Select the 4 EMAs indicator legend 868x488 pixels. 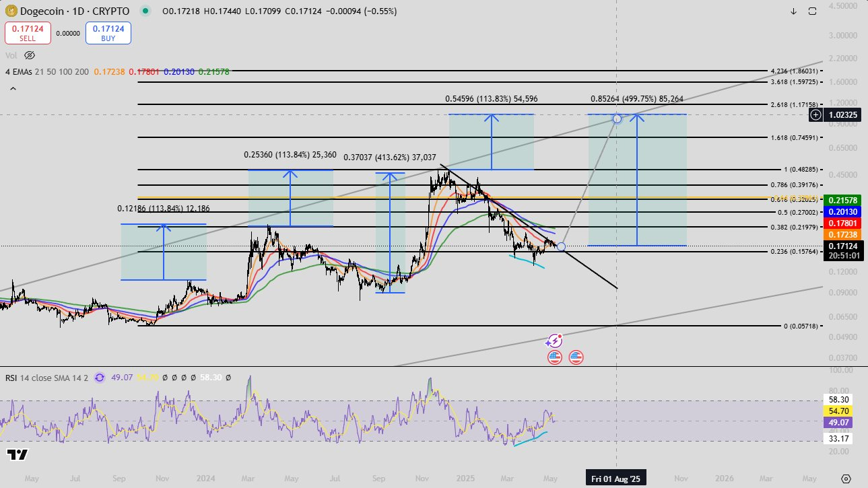pyautogui.click(x=47, y=71)
